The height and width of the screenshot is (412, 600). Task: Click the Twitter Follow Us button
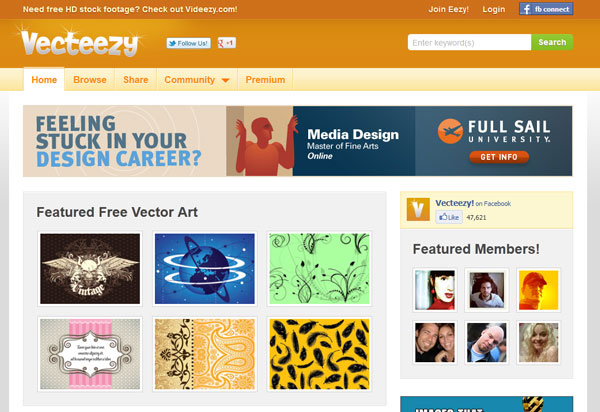click(189, 43)
